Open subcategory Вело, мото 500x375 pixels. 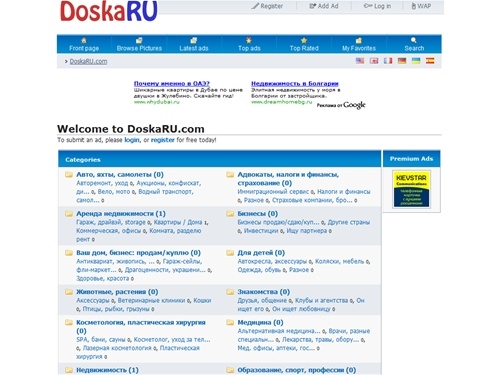(x=114, y=192)
